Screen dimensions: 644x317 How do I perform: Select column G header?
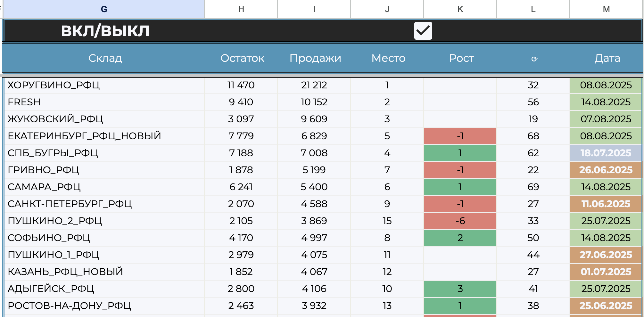pyautogui.click(x=104, y=9)
